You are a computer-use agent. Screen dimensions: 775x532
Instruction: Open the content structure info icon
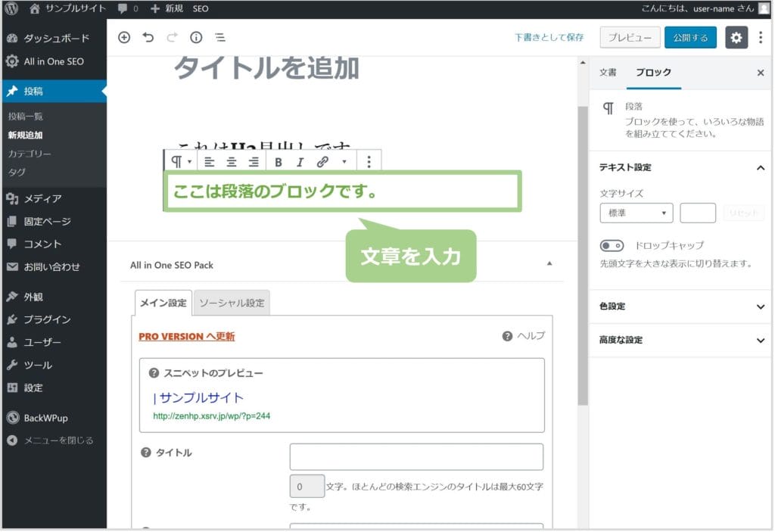[196, 38]
